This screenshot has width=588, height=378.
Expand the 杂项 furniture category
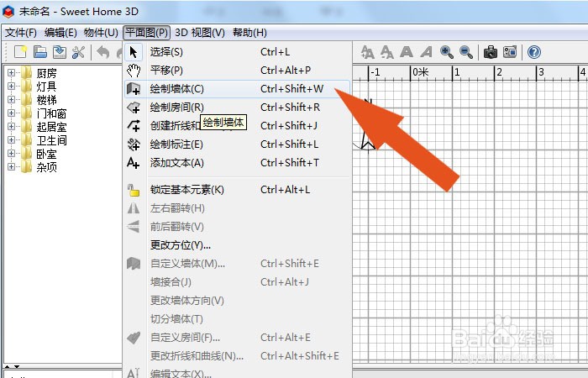(11, 167)
